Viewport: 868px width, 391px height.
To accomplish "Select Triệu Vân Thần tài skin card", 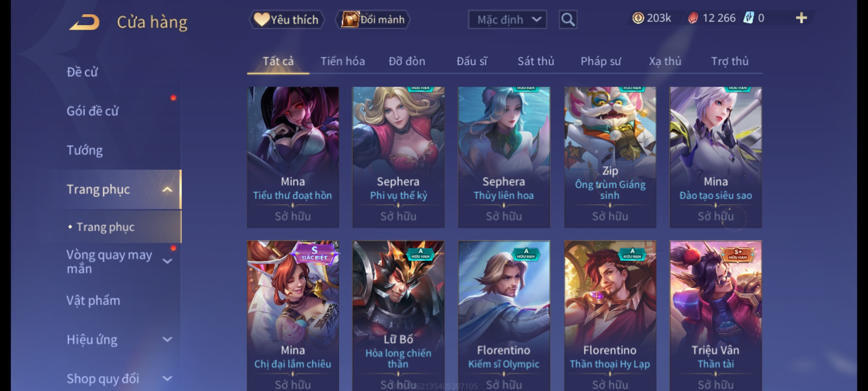I will [x=716, y=316].
